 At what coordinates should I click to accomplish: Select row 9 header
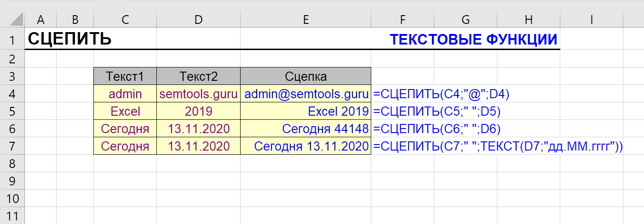point(12,181)
